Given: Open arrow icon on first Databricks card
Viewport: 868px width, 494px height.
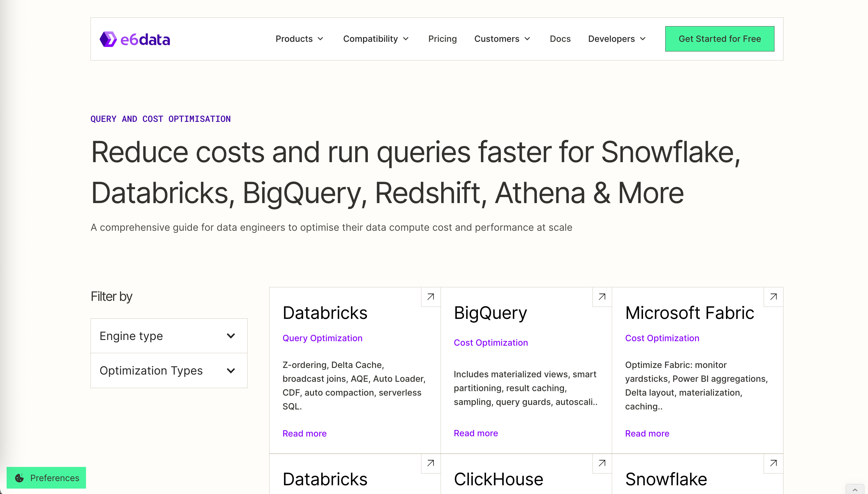Looking at the screenshot, I should [x=430, y=297].
